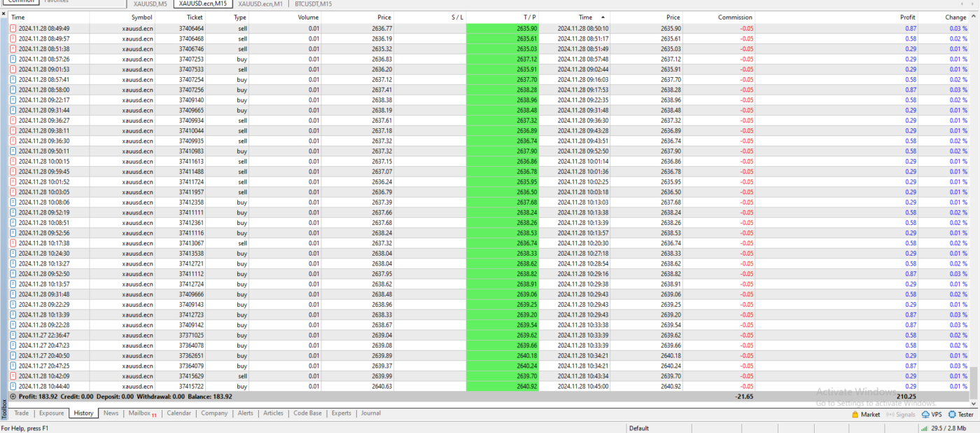Click the Default profile in status bar

(639, 428)
